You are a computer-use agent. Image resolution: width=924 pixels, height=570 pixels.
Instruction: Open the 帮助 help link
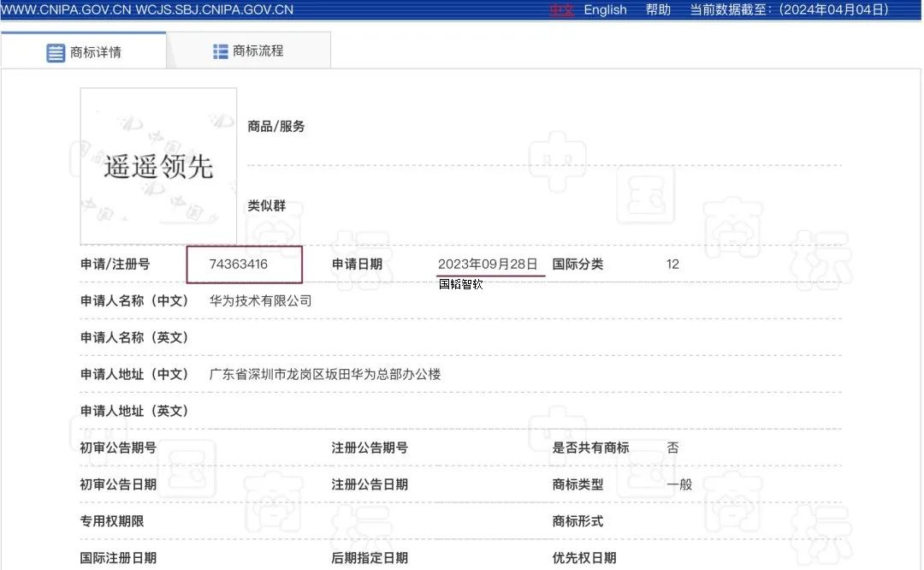point(658,10)
